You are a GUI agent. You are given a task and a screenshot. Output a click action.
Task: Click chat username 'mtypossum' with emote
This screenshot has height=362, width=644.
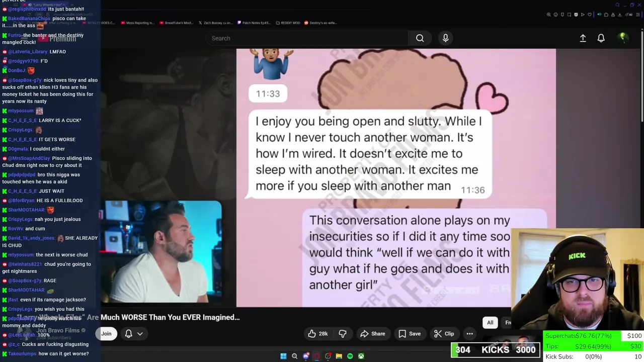point(21,111)
